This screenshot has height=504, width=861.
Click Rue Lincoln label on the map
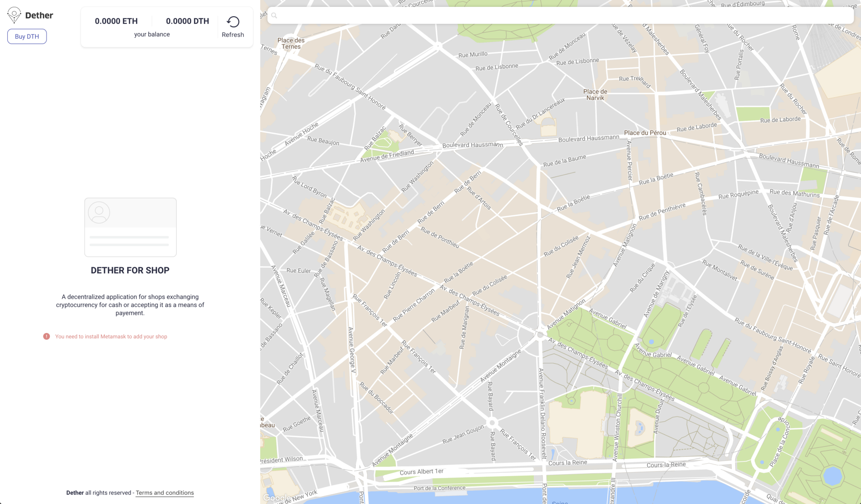point(392,285)
